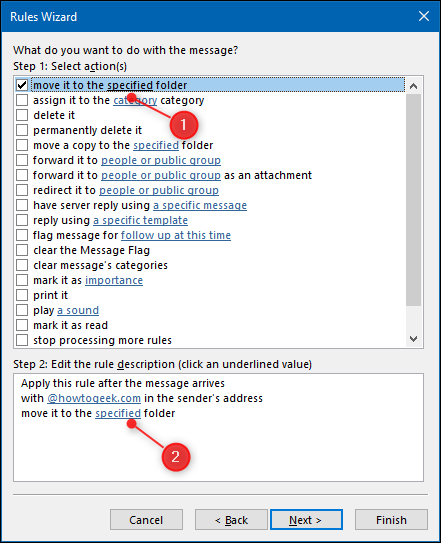Go Back to the previous wizard page
The image size is (441, 543).
click(231, 519)
